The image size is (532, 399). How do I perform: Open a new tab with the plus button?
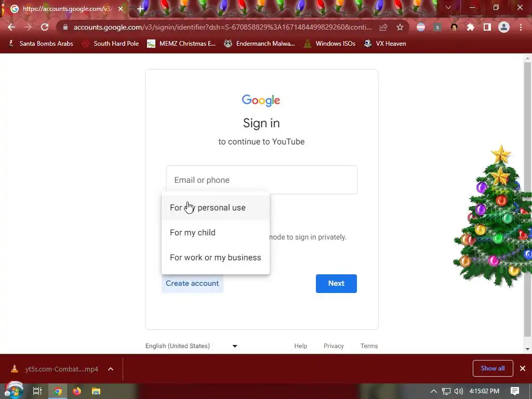[x=140, y=9]
